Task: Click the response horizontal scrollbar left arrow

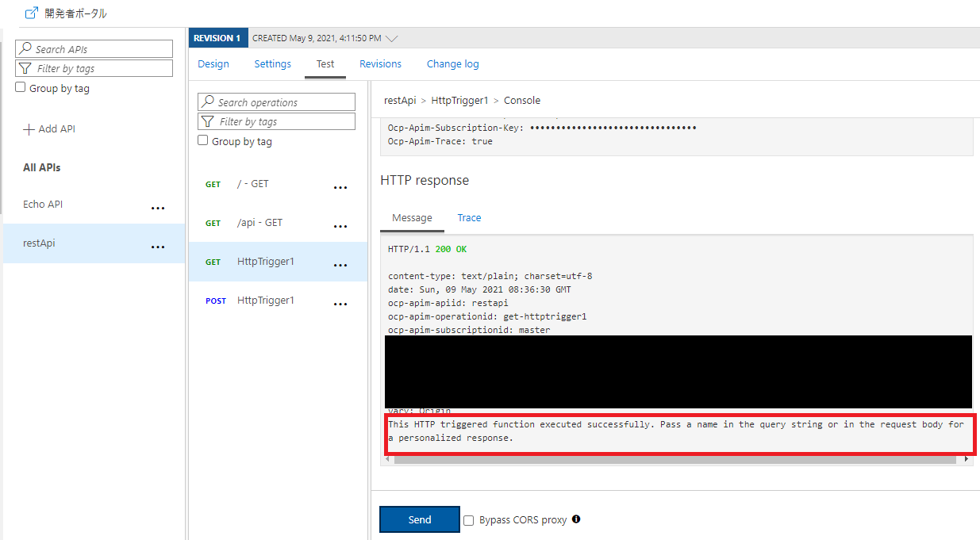Action: (x=387, y=459)
